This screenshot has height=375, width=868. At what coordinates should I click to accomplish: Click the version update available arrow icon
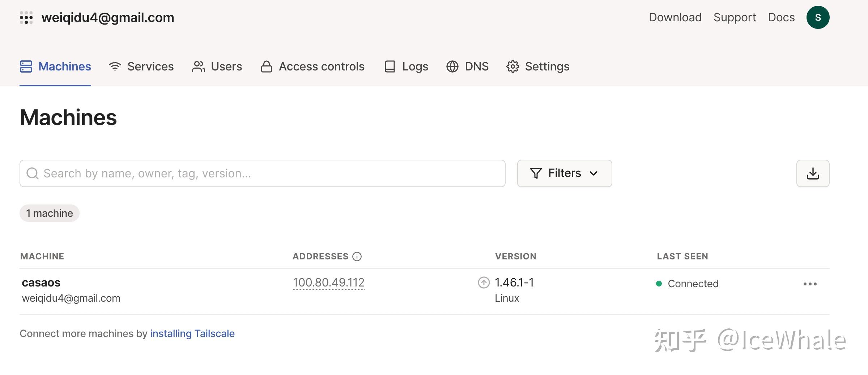click(x=484, y=283)
